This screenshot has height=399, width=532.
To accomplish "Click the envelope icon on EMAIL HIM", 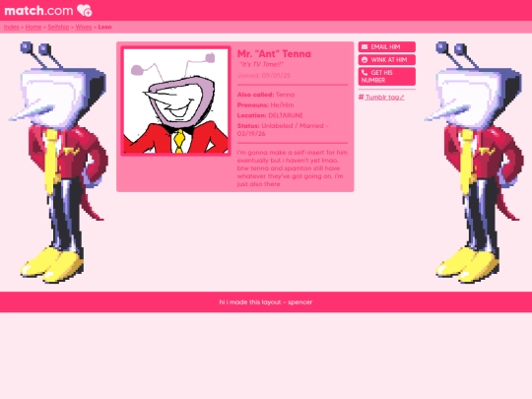I will [365, 47].
